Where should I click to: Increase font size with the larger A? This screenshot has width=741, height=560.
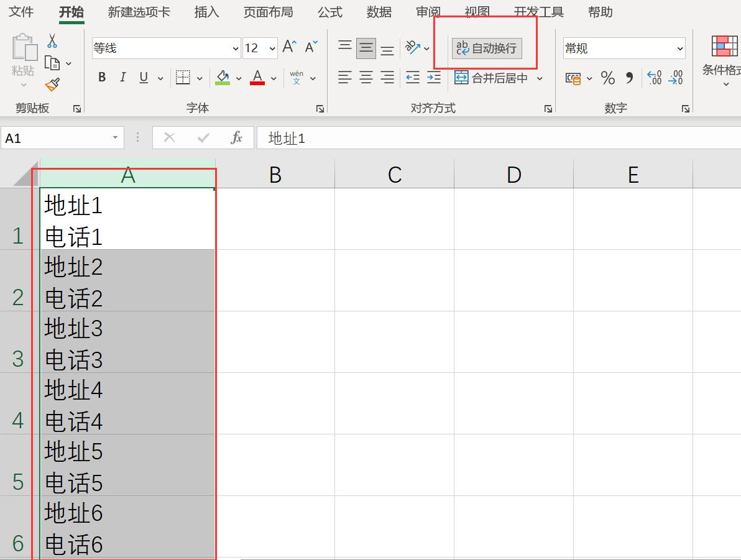289,47
